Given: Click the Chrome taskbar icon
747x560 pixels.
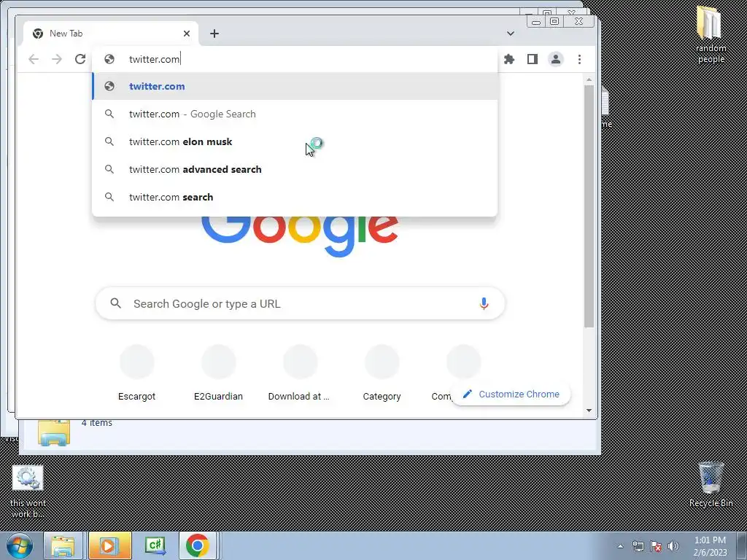Looking at the screenshot, I should [x=198, y=545].
